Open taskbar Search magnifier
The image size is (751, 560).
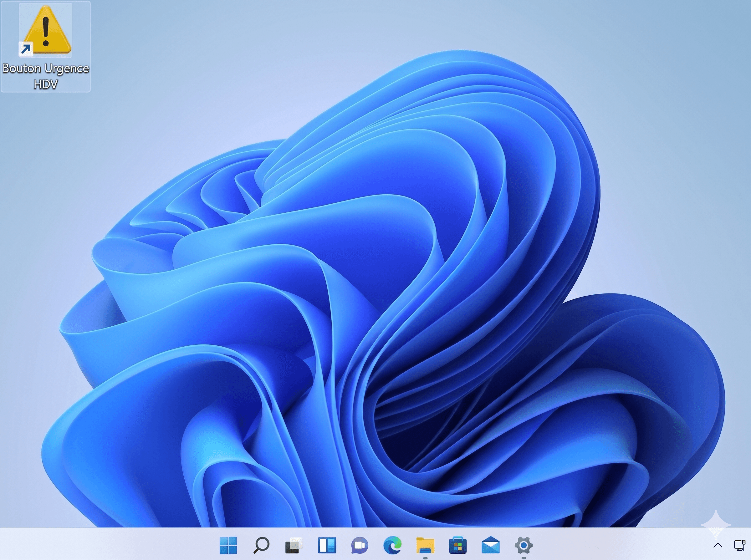261,545
